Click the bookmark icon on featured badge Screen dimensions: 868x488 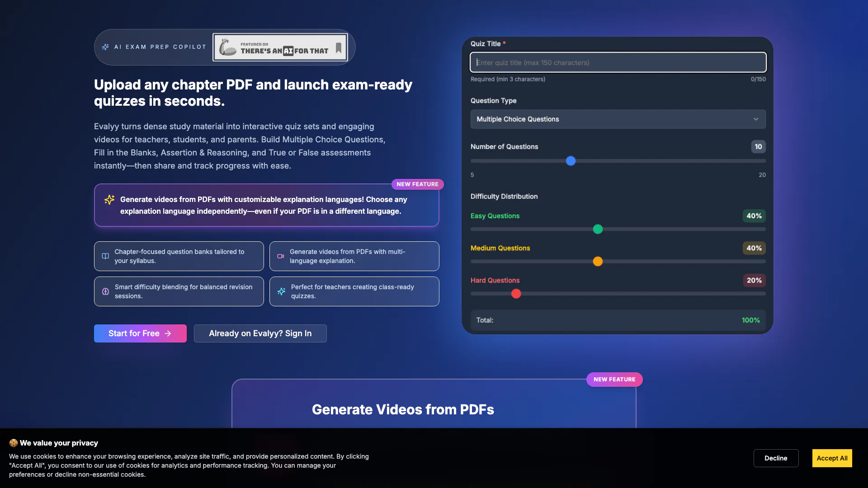point(338,47)
